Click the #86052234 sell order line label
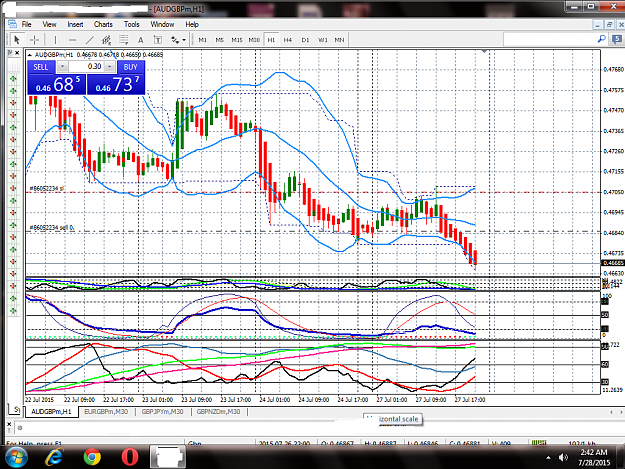 tap(51, 228)
